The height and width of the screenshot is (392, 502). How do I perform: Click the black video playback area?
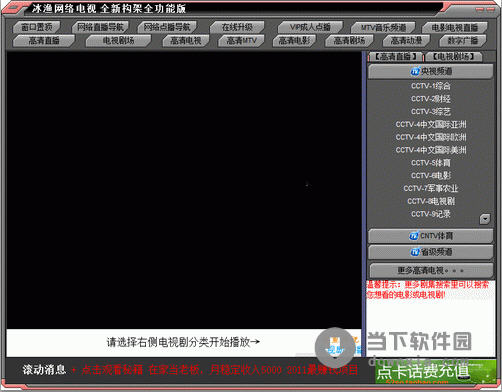coord(184,190)
